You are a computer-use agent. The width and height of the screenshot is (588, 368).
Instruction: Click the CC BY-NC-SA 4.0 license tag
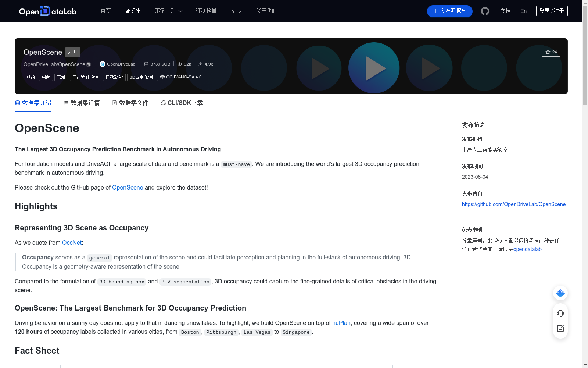[x=180, y=77]
